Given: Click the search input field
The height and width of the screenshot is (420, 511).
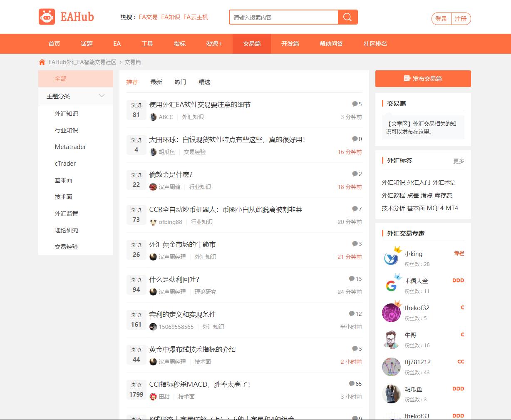Looking at the screenshot, I should (x=283, y=17).
